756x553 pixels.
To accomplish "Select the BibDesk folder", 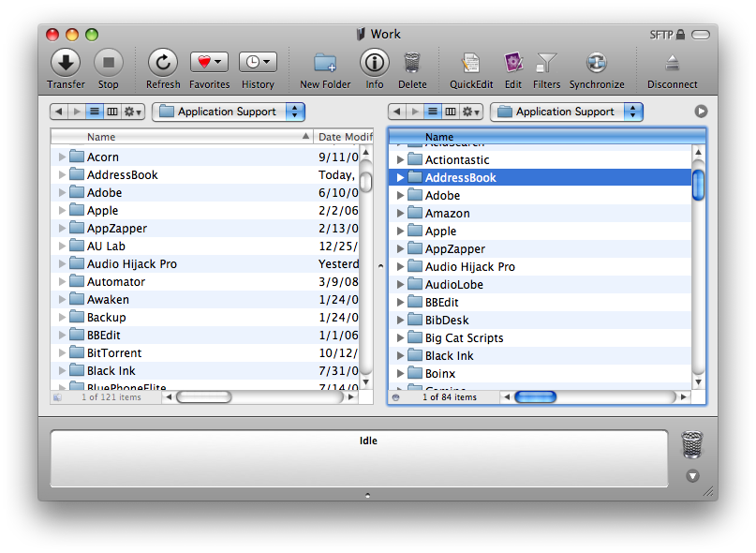I will (540, 321).
